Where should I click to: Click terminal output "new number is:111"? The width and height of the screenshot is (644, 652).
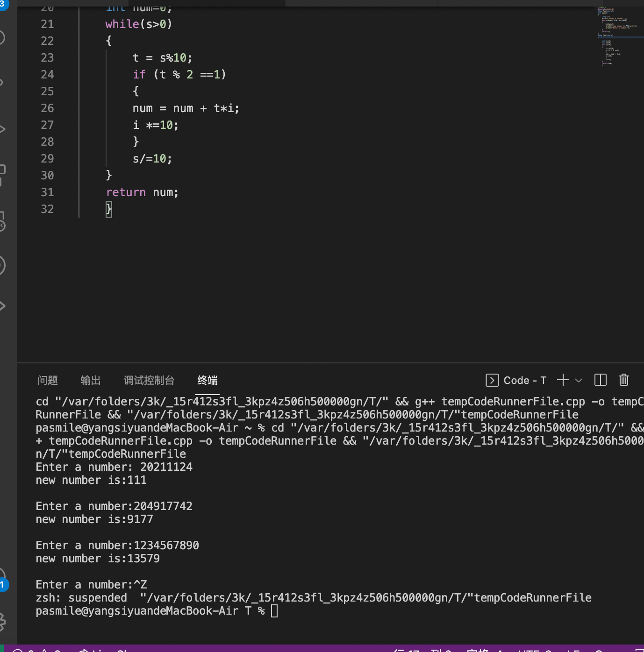(91, 480)
